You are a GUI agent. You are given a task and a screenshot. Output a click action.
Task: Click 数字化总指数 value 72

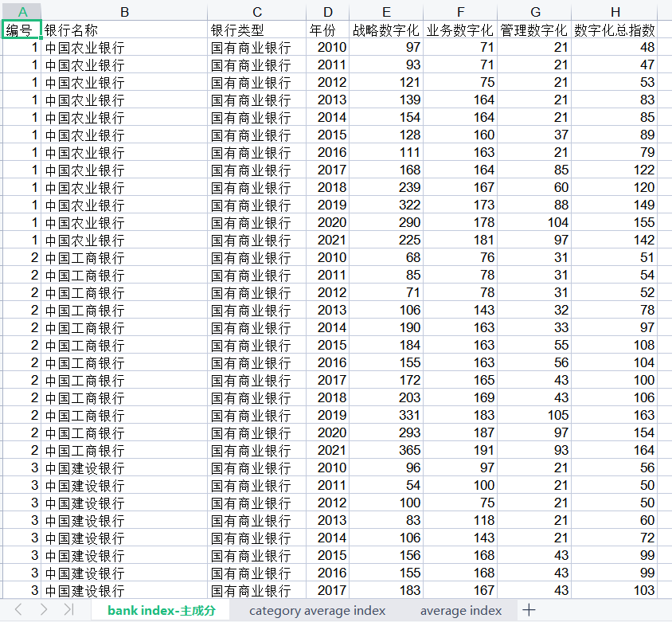[615, 538]
